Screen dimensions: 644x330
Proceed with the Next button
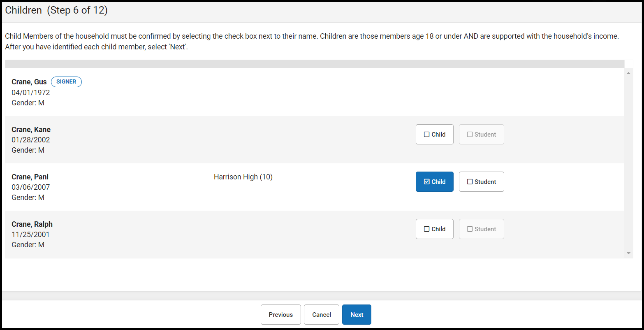click(x=357, y=315)
